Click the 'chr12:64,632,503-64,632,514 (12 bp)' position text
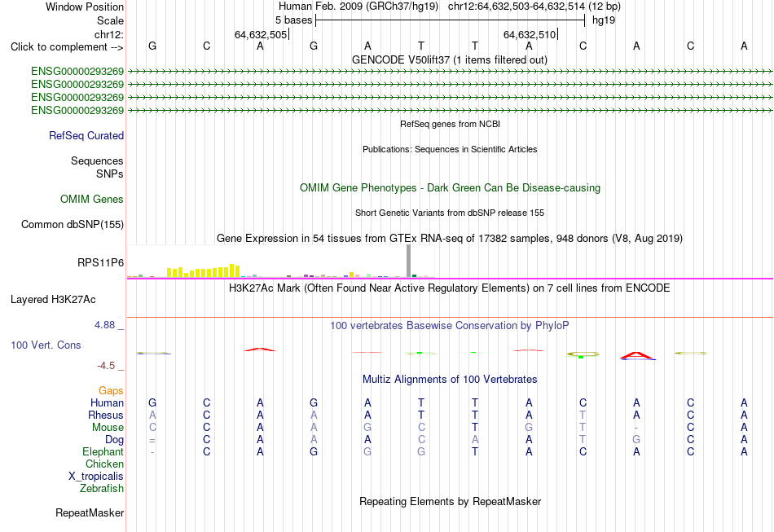Image resolution: width=774 pixels, height=532 pixels. [x=534, y=7]
